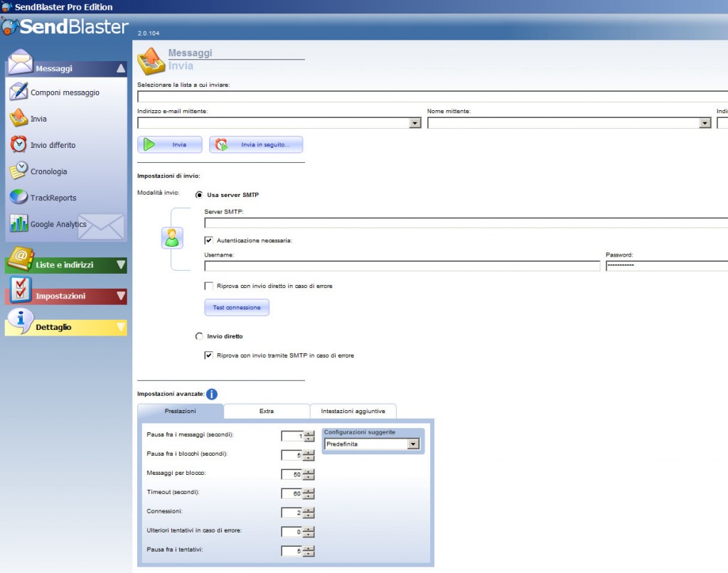The image size is (728, 573).
Task: Adjust Pausa fra i blocchi stepper
Action: point(309,455)
